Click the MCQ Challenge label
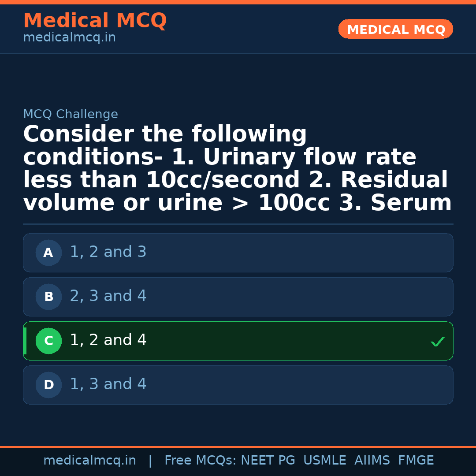Screen dimensions: 476x476 [71, 115]
